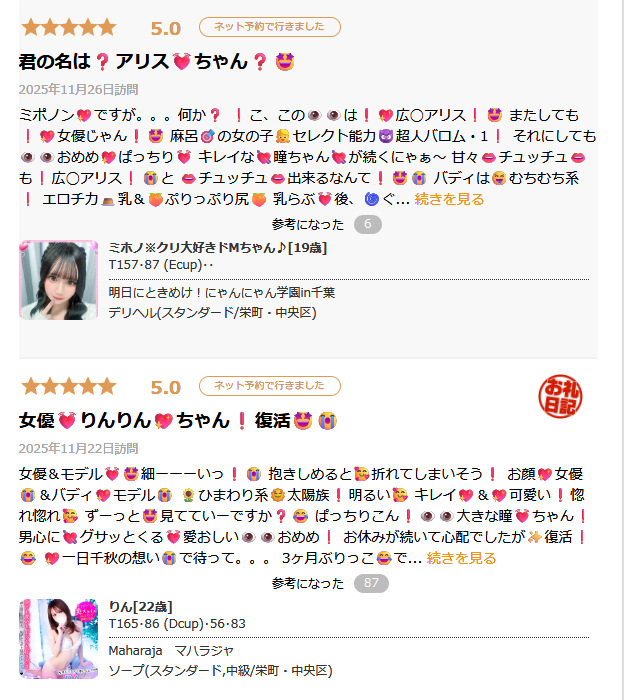Open the Maharaja マハラジャ shop link

coord(171,651)
